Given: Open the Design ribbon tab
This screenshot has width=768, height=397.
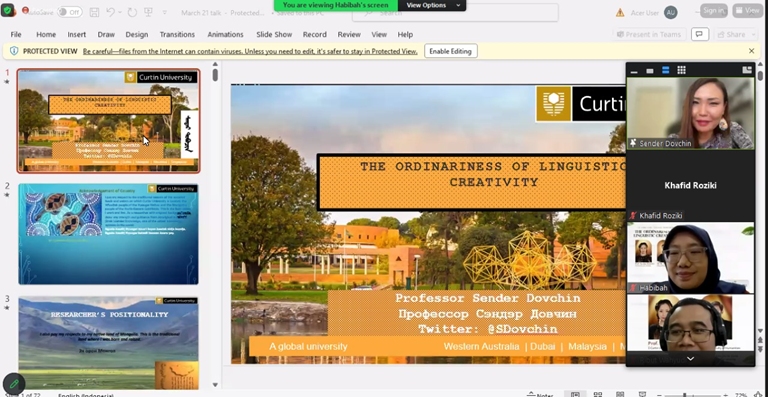Looking at the screenshot, I should click(x=137, y=34).
